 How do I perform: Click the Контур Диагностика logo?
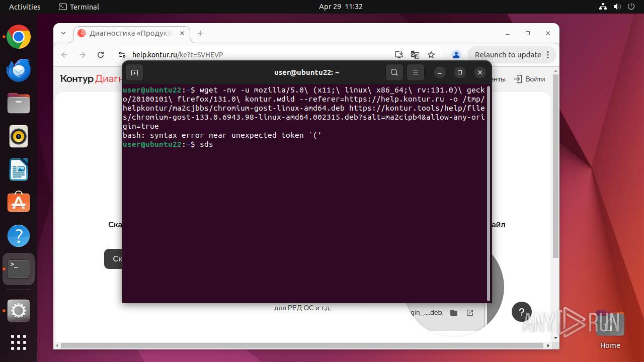click(x=91, y=79)
